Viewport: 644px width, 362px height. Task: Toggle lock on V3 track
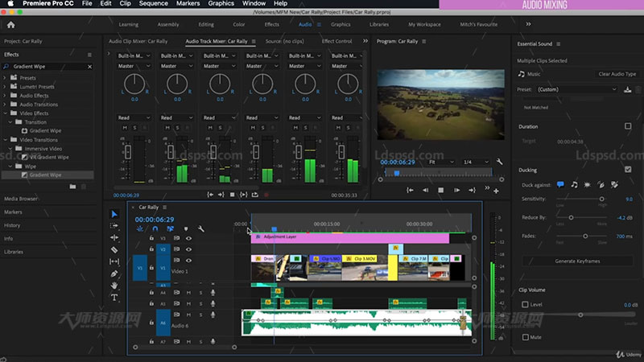point(151,238)
